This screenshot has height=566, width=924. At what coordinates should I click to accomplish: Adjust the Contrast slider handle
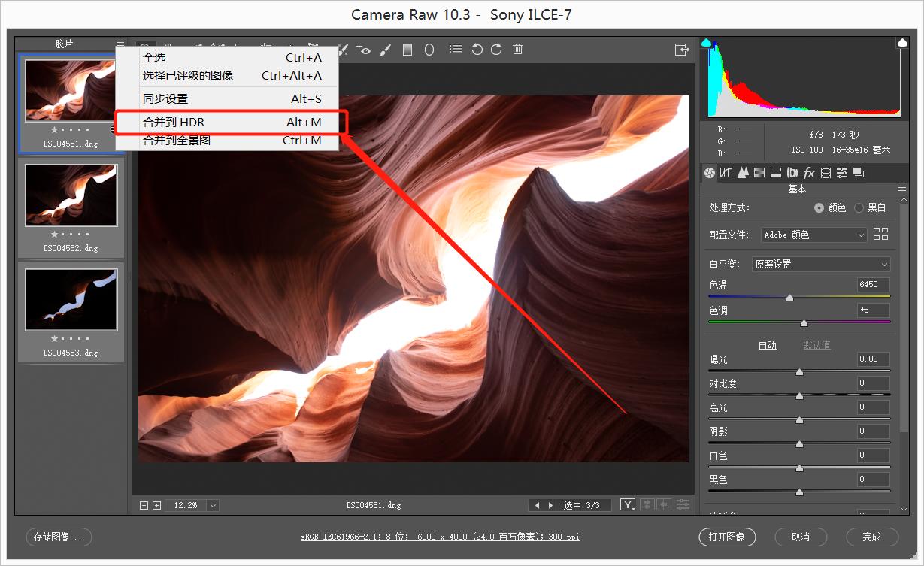pyautogui.click(x=799, y=396)
